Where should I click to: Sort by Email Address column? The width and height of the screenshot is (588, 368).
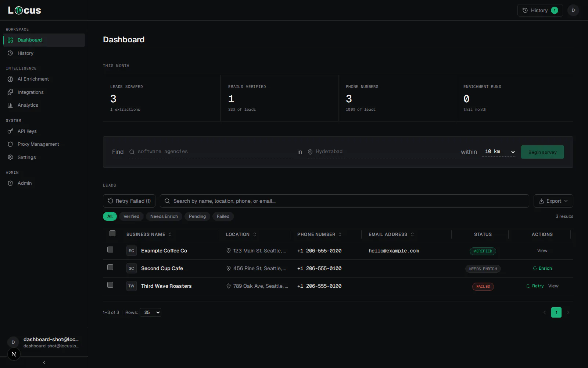[x=391, y=234]
